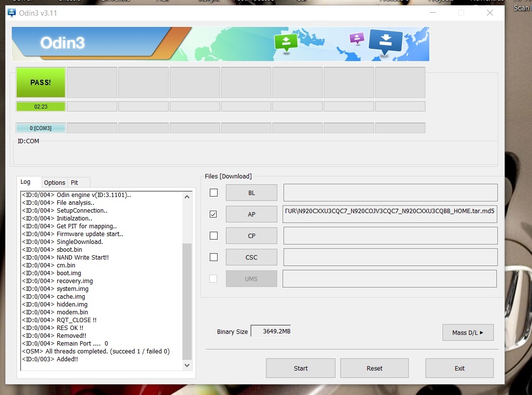Close the Odin3 window
The image size is (532, 395).
490,13
